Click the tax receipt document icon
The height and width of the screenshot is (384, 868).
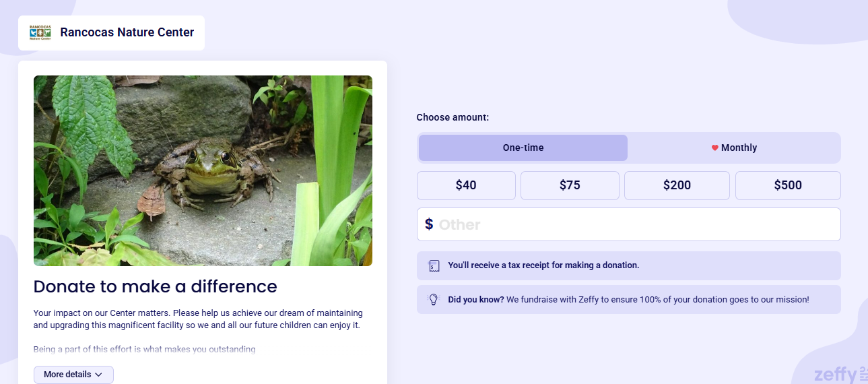tap(434, 265)
